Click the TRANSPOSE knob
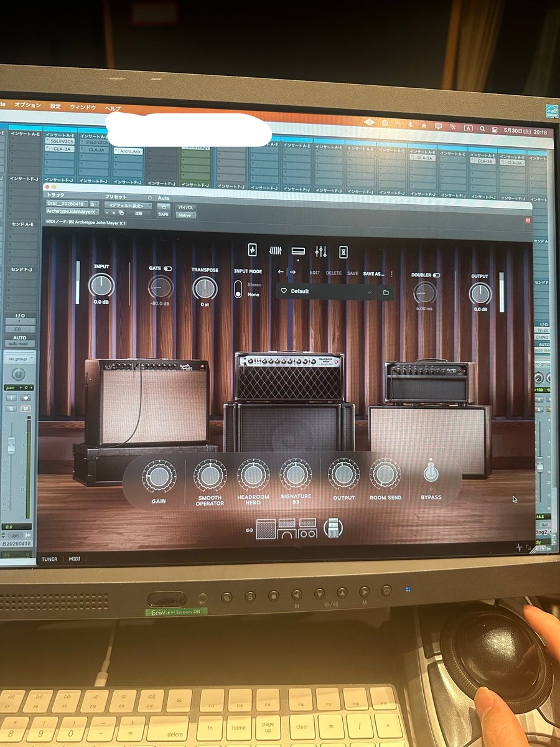Viewport: 560px width, 747px height. pyautogui.click(x=204, y=288)
